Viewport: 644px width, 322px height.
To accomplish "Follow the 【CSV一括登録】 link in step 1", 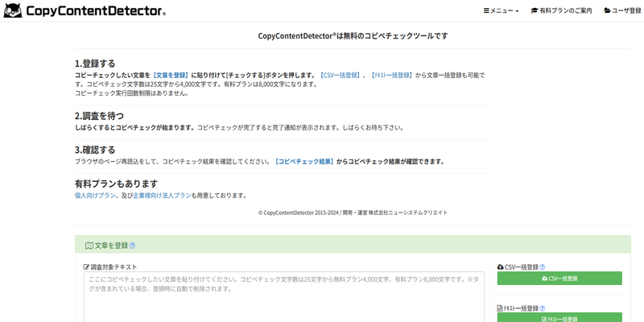I will point(339,75).
